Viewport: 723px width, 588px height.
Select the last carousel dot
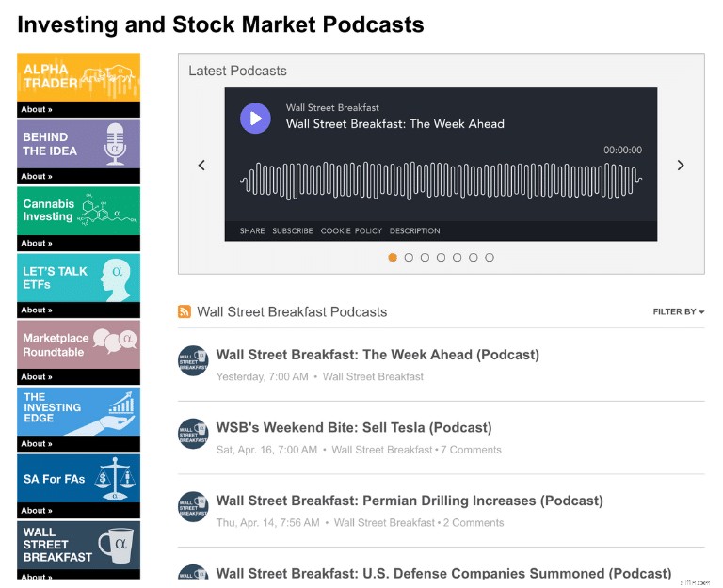(x=490, y=258)
